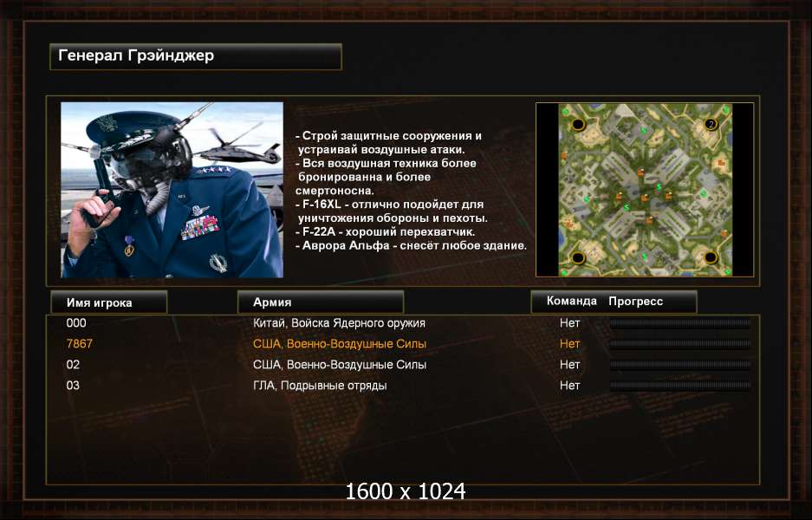Viewport: 812px width, 520px height.
Task: Select the top-left start position on minimap
Action: click(x=578, y=125)
